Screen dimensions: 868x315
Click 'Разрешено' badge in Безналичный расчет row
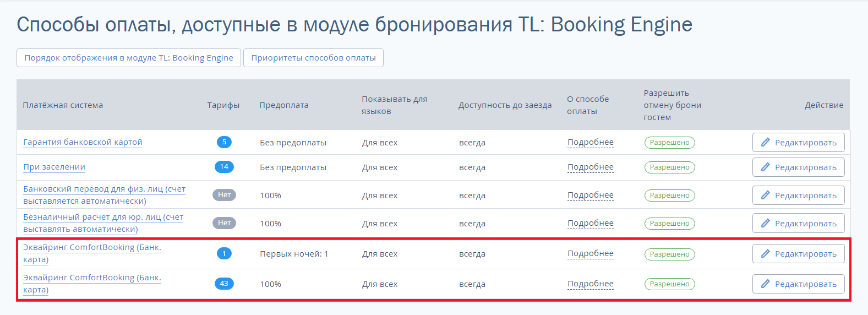tap(670, 224)
